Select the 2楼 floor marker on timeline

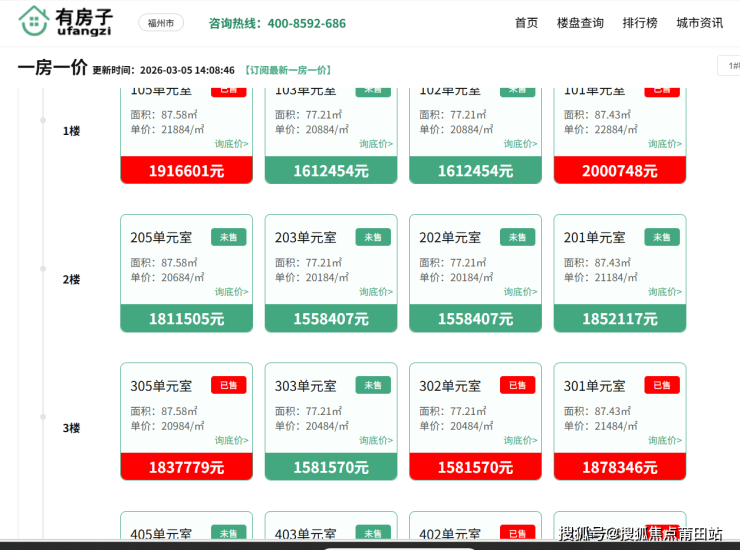pos(71,279)
